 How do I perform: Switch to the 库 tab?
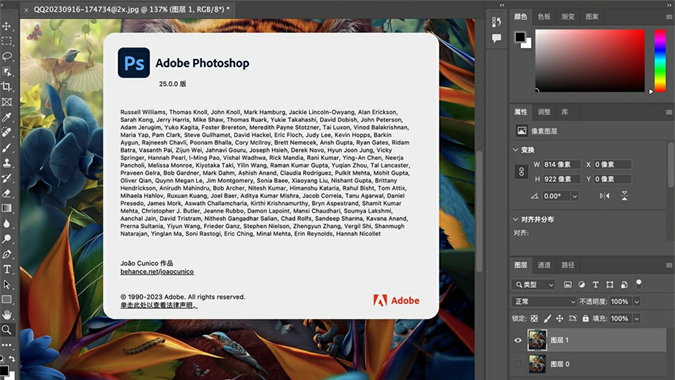pyautogui.click(x=564, y=112)
